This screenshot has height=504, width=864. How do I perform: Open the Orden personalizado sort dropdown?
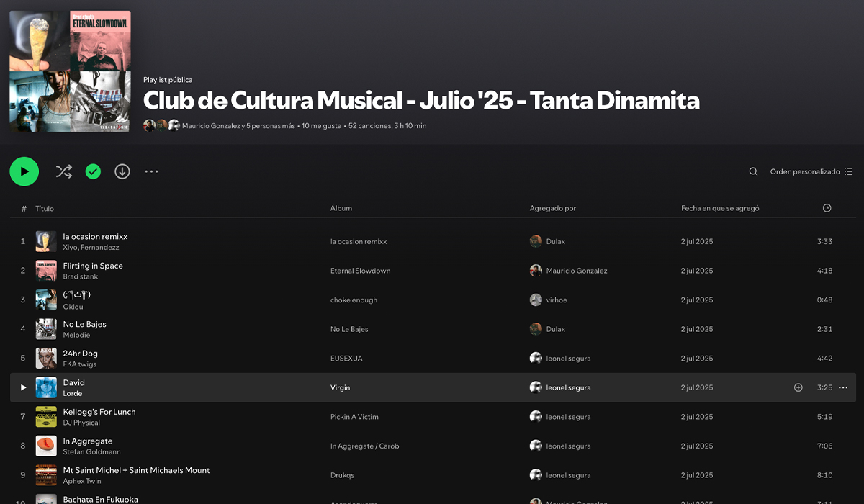pyautogui.click(x=811, y=171)
